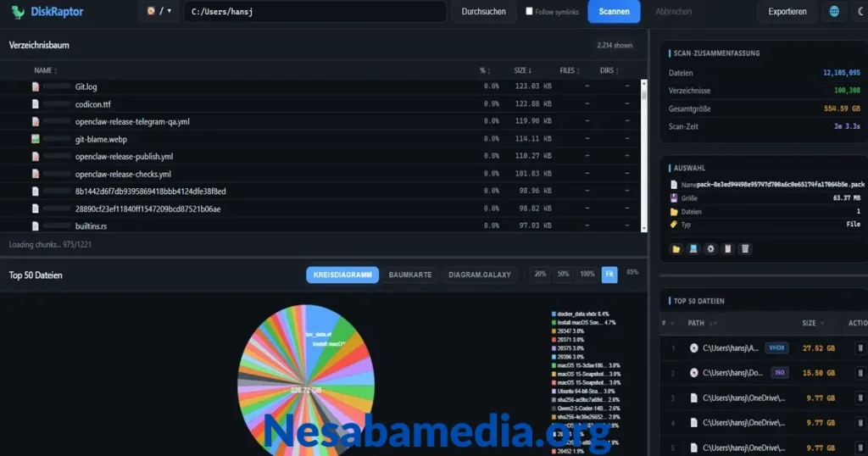Open folder icon in Auswahl actions
This screenshot has width=868, height=456.
point(676,249)
